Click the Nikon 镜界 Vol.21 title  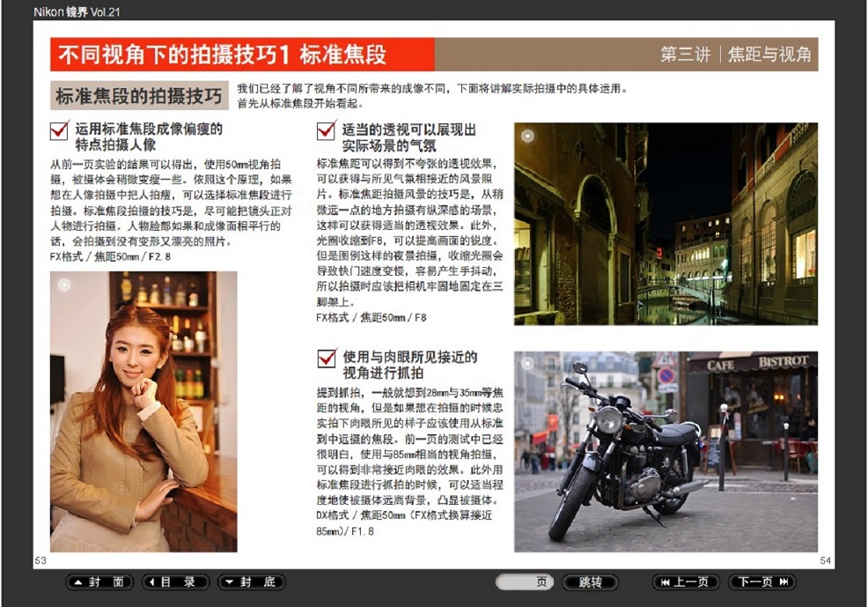click(77, 11)
